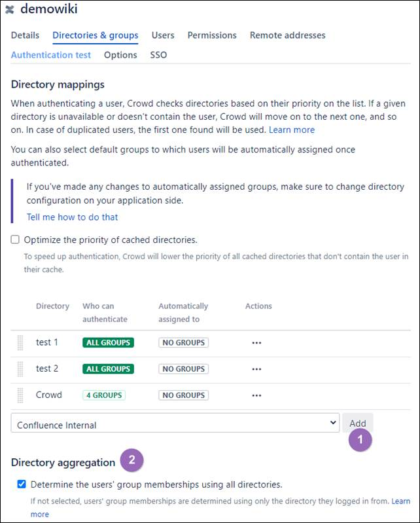
Task: Open actions menu for test 1 directory
Action: pos(256,343)
